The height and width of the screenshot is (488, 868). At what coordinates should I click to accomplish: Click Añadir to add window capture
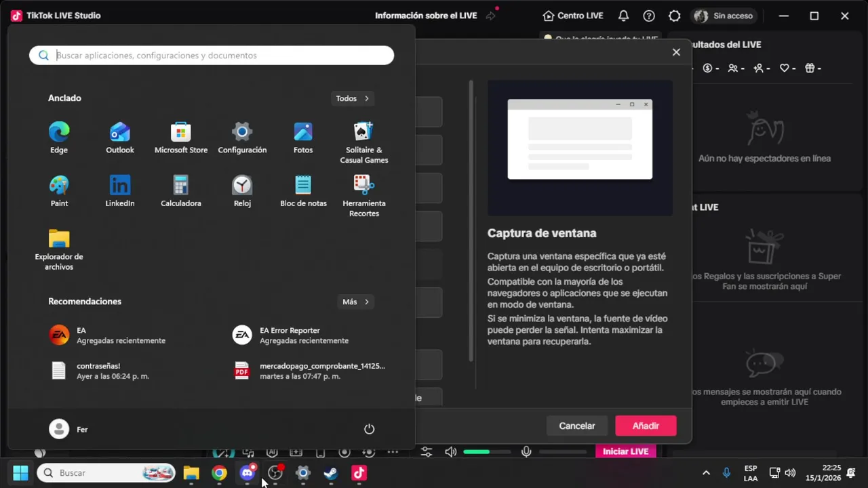(646, 426)
